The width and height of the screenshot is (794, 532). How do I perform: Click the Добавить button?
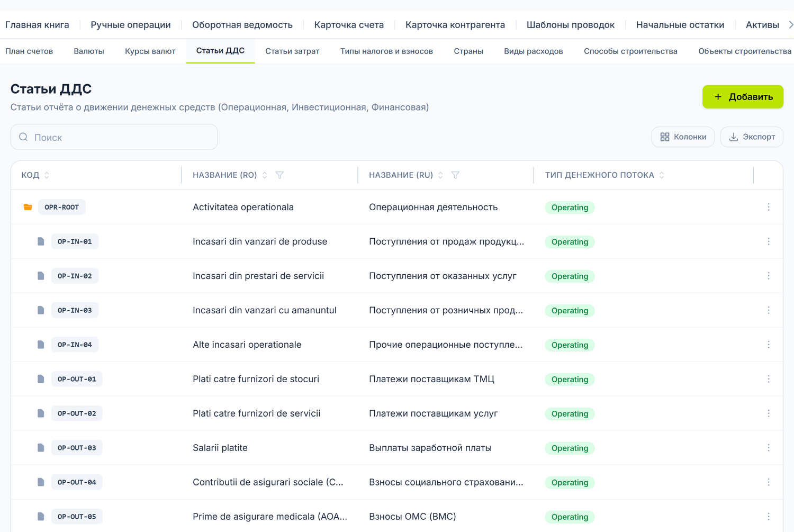coord(743,97)
